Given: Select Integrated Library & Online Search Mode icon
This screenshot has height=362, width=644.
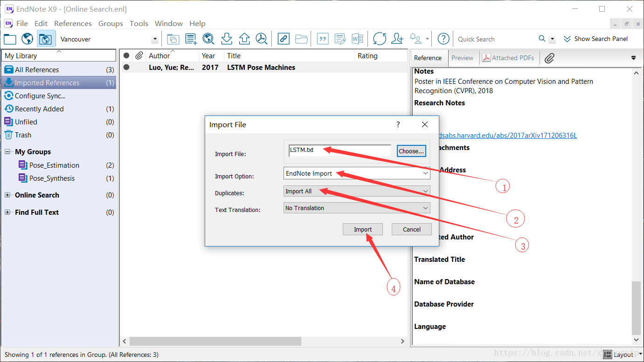Looking at the screenshot, I should coord(45,39).
